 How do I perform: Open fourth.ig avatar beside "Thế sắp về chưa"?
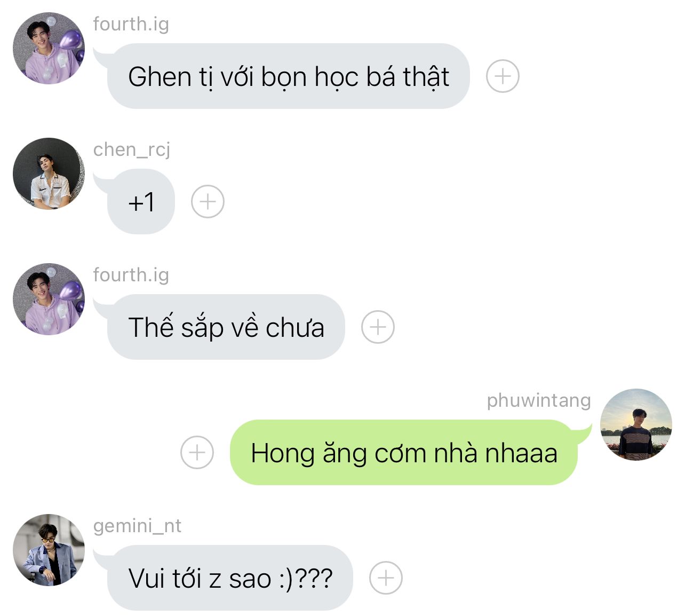tap(49, 299)
